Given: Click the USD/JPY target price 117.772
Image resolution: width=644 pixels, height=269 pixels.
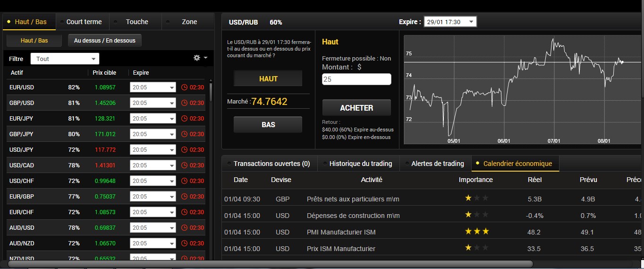Looking at the screenshot, I should (105, 149).
